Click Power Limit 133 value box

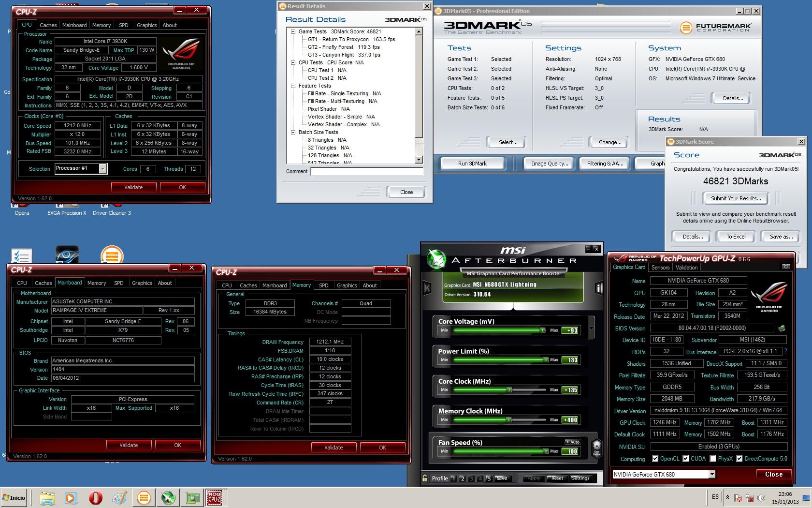pyautogui.click(x=570, y=360)
